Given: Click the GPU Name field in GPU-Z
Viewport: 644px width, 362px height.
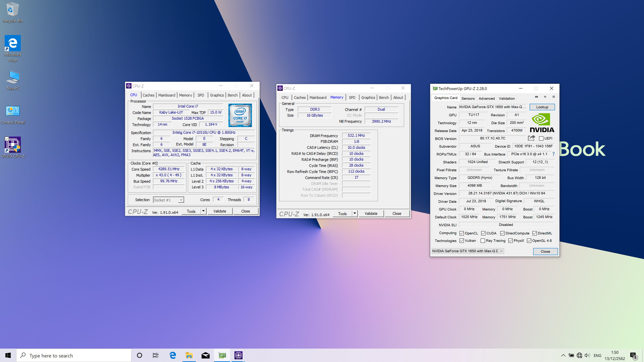Looking at the screenshot, I should (x=493, y=107).
